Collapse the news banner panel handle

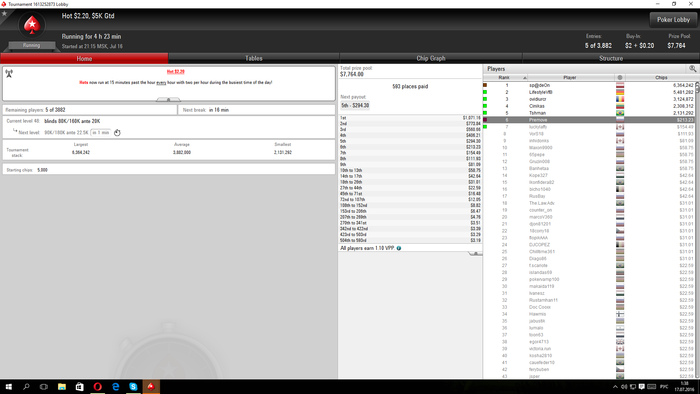tap(168, 100)
